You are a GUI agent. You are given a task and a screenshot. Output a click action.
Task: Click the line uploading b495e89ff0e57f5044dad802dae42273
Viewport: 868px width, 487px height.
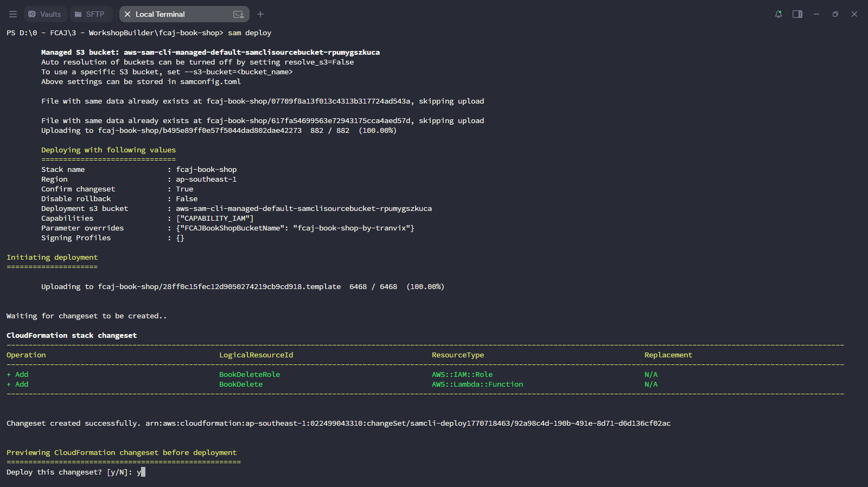point(219,131)
